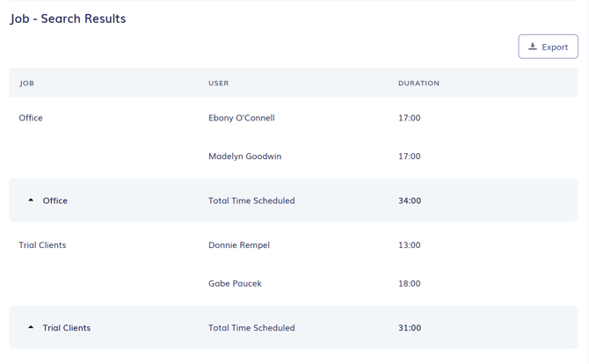Open user Gabe Paucek
This screenshot has height=364, width=589.
[235, 284]
